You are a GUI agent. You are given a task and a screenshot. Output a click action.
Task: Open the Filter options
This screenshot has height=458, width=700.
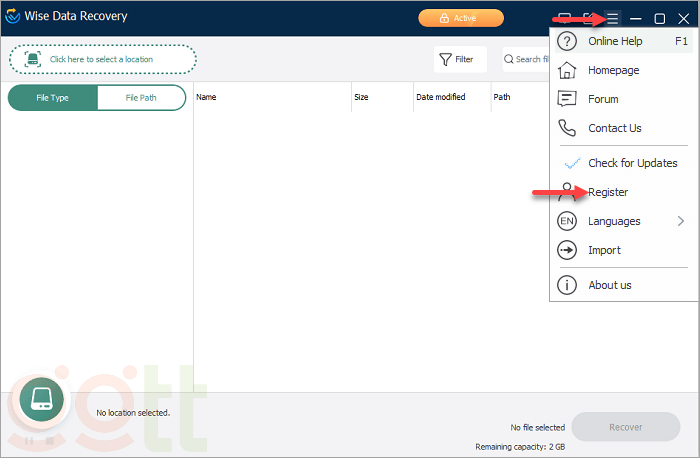pos(458,59)
